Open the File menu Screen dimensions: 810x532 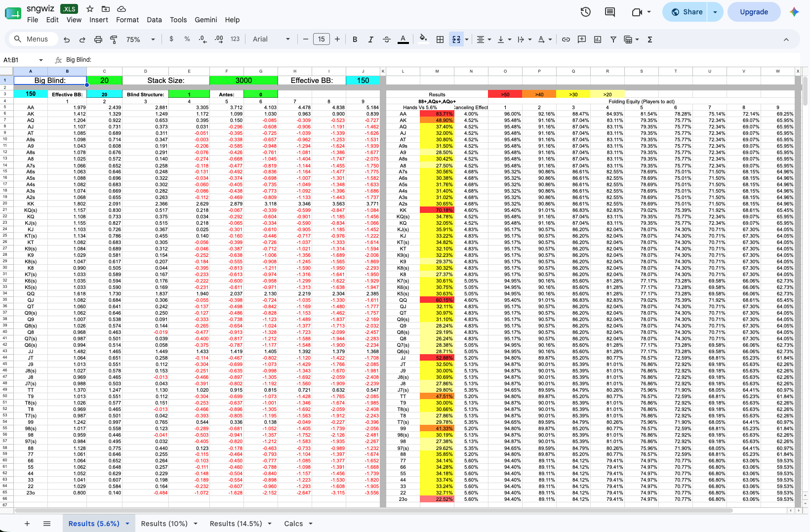pyautogui.click(x=33, y=20)
